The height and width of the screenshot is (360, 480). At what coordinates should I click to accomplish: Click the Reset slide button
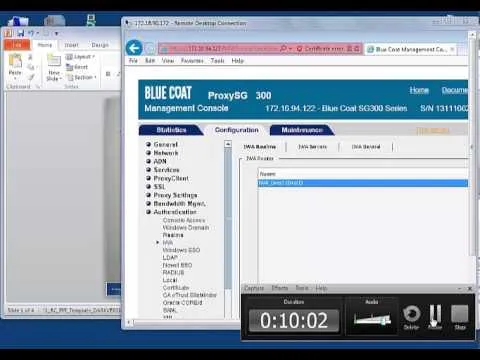(77, 67)
